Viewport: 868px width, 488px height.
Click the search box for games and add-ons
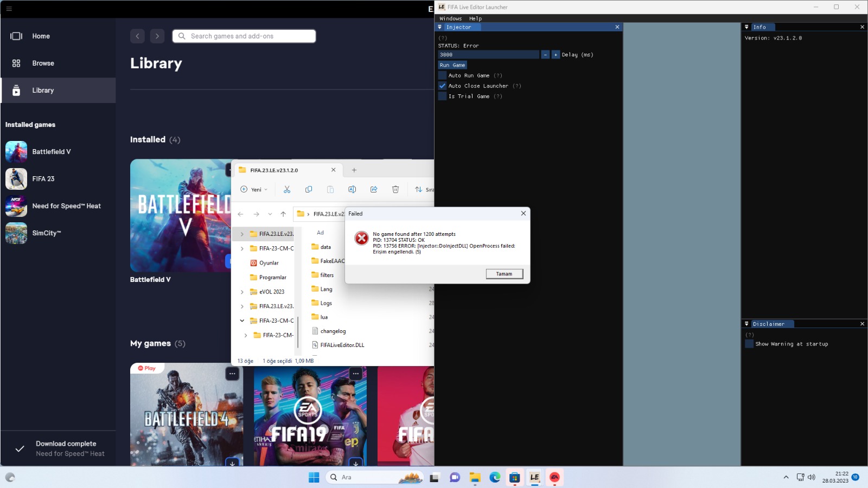click(x=244, y=36)
